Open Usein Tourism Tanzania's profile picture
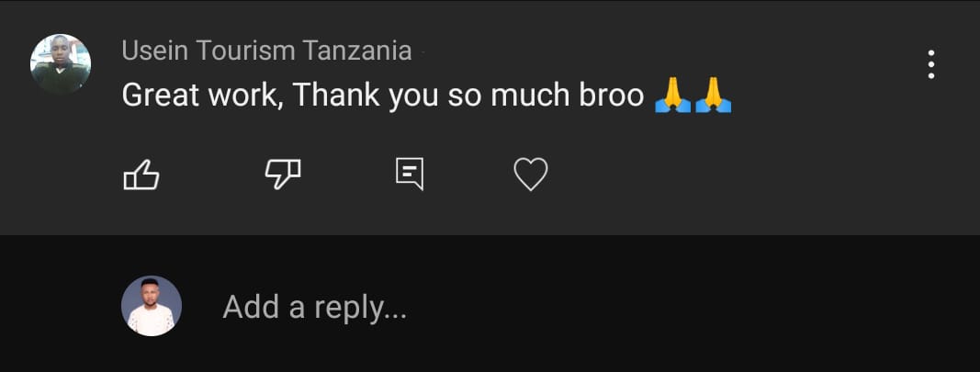Image resolution: width=980 pixels, height=372 pixels. coord(61,64)
